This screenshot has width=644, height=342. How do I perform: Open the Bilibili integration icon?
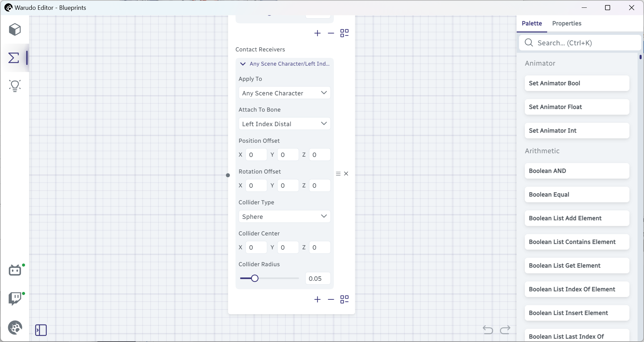(15, 270)
